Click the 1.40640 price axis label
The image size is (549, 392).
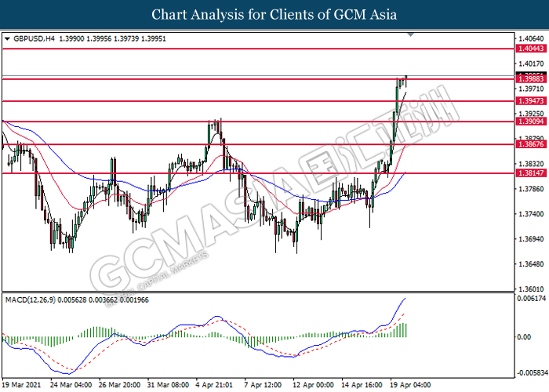click(x=531, y=38)
